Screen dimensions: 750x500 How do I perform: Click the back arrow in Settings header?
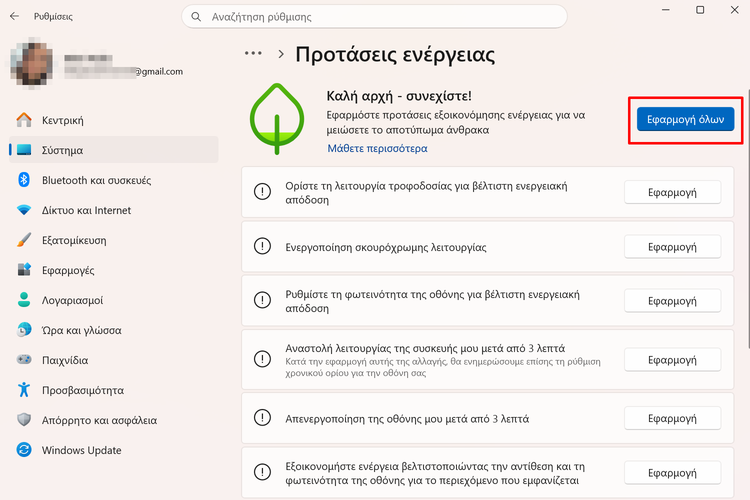pos(12,17)
